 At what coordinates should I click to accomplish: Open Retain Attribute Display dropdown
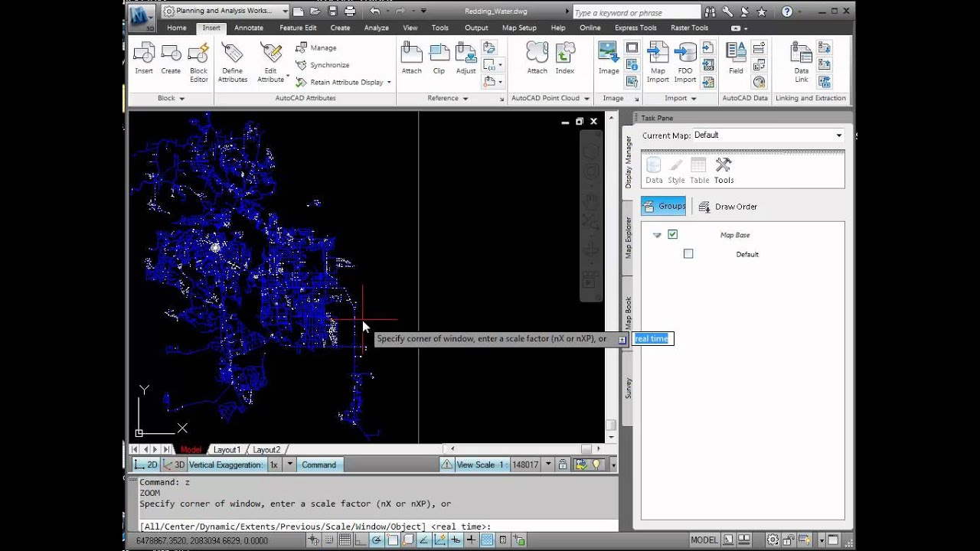pos(389,82)
